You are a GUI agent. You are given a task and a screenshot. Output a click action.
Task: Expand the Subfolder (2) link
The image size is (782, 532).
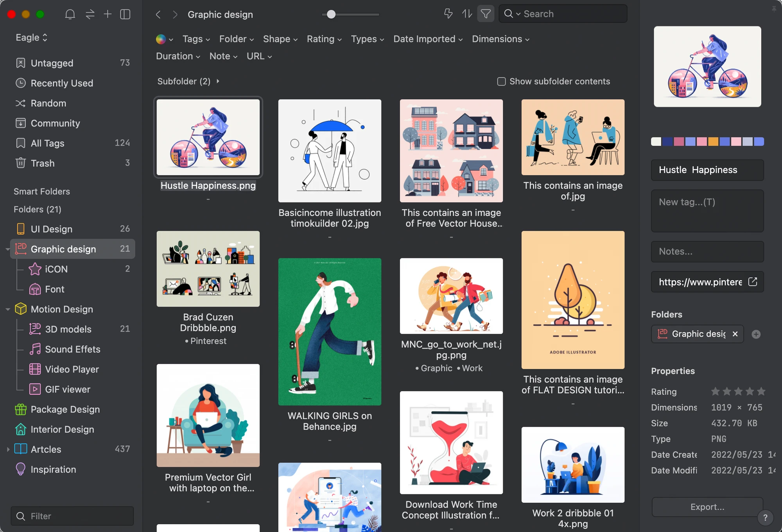pyautogui.click(x=188, y=81)
